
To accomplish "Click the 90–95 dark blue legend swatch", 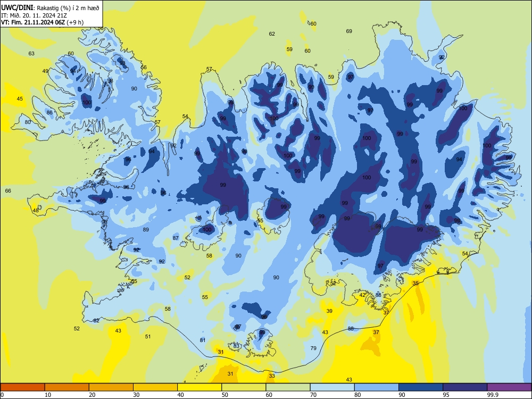I will click(421, 387).
